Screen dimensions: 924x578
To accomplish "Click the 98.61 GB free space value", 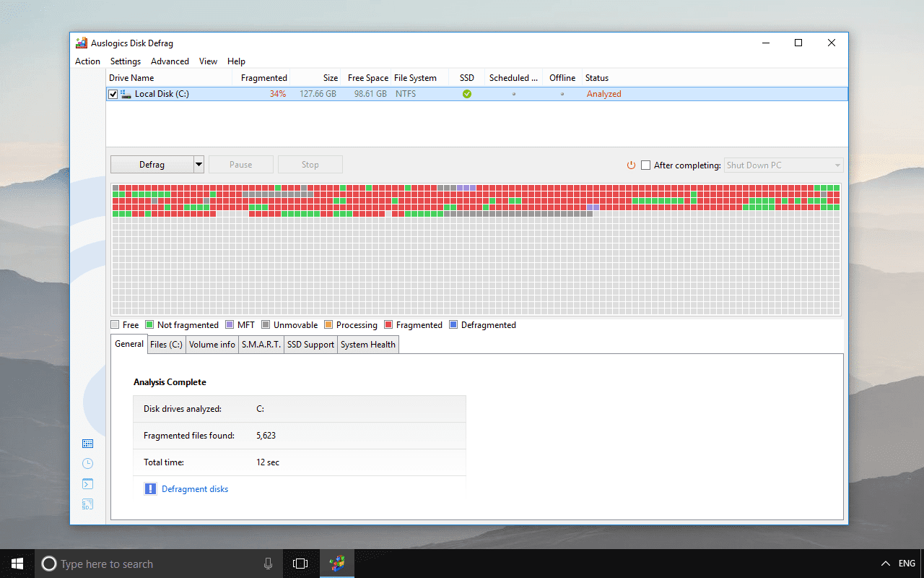I will tap(370, 94).
